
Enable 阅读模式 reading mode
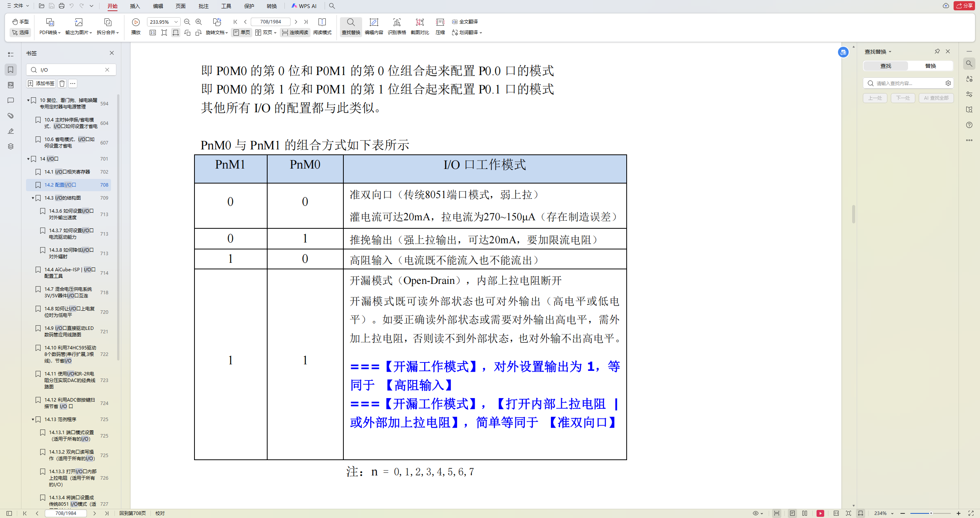pyautogui.click(x=322, y=27)
